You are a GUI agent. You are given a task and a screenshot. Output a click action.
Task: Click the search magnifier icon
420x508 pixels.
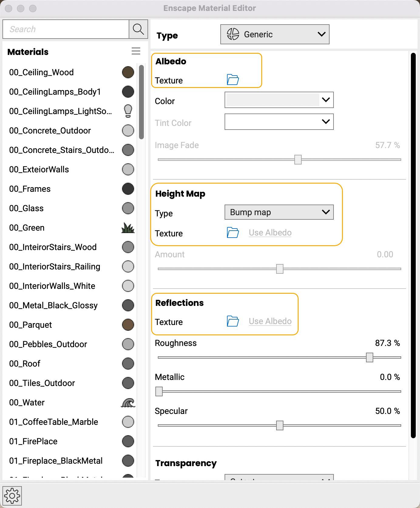138,29
